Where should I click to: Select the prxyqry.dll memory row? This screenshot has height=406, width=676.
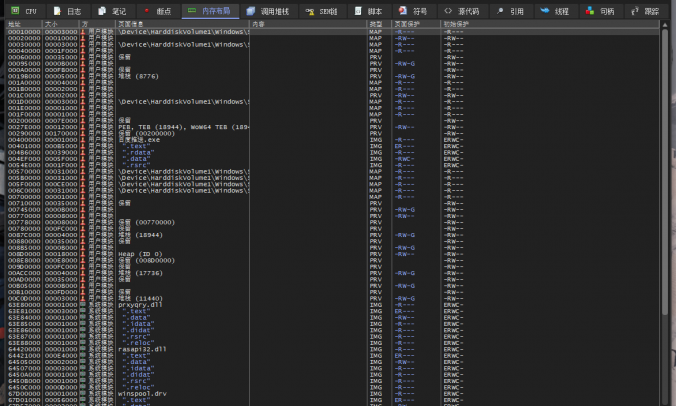[140, 304]
